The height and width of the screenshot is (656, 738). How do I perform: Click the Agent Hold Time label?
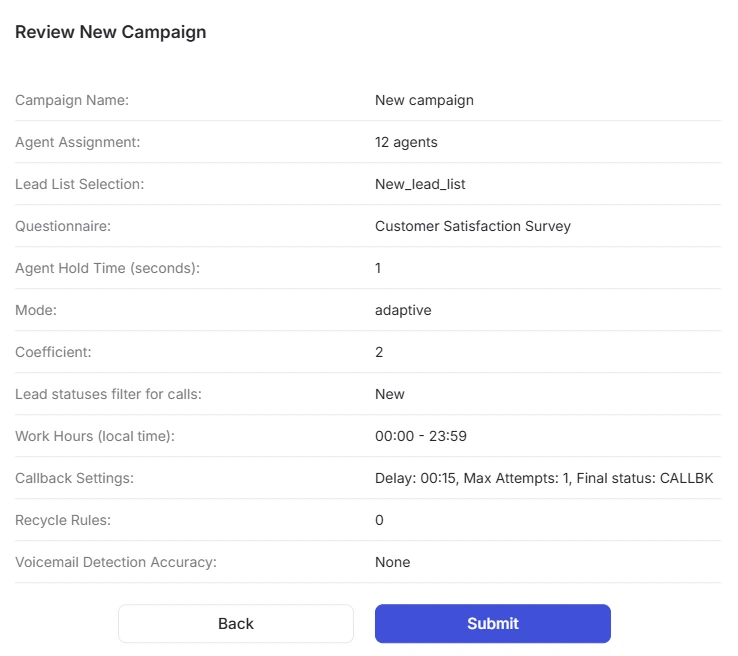click(x=107, y=268)
